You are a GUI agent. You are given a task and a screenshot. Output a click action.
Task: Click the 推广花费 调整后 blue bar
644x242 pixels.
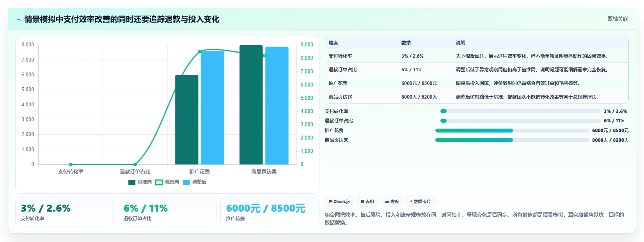tap(213, 108)
